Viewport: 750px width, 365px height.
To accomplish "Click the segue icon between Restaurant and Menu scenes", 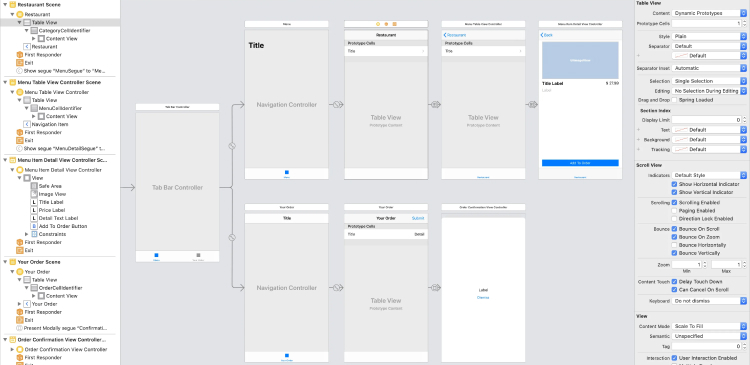I will coord(435,104).
